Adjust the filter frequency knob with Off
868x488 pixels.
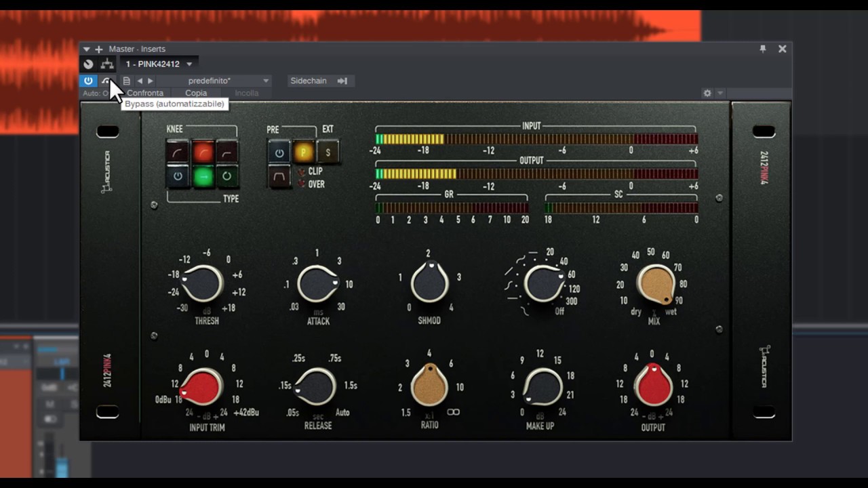(x=544, y=283)
